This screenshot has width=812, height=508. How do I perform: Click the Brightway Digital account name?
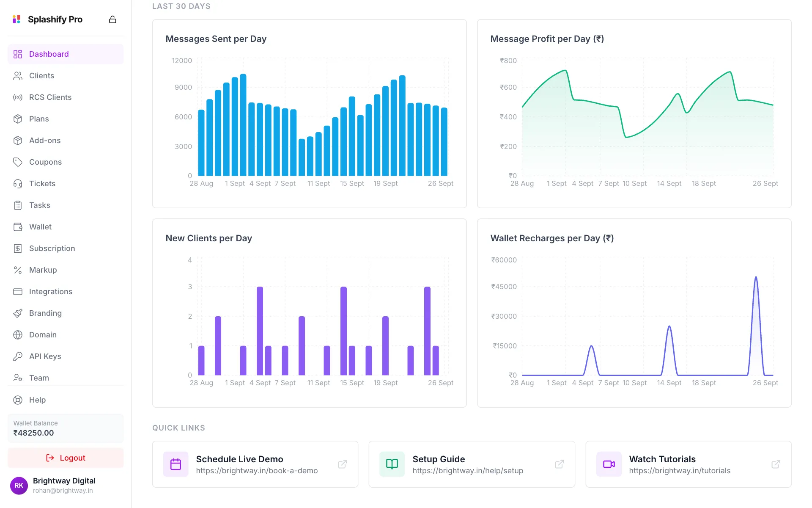coord(64,481)
